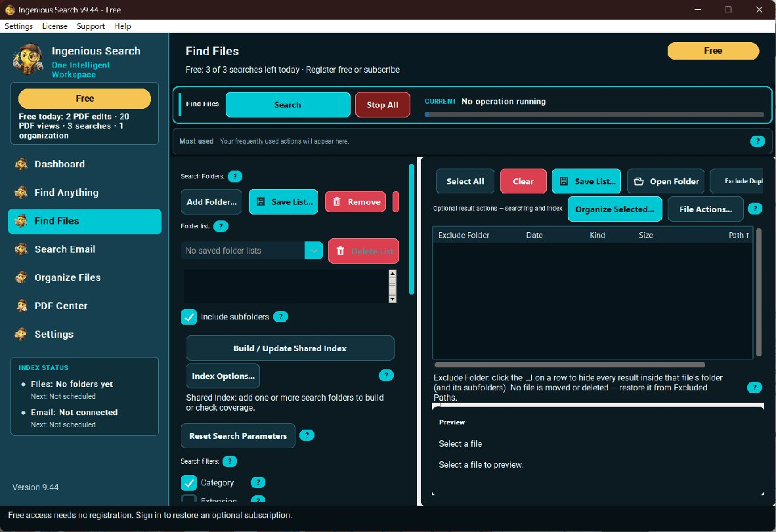Image resolution: width=776 pixels, height=532 pixels.
Task: Open the Help menu
Action: (x=123, y=26)
